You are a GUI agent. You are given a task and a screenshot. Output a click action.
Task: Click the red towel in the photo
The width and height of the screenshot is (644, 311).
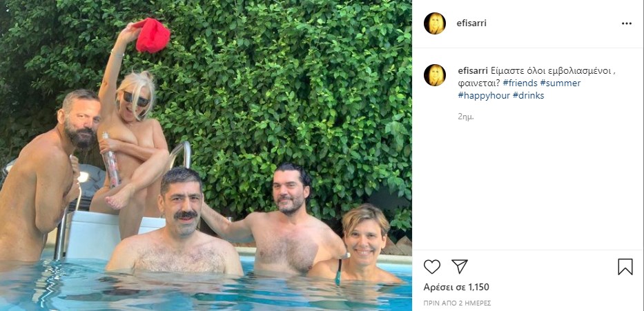point(152,35)
